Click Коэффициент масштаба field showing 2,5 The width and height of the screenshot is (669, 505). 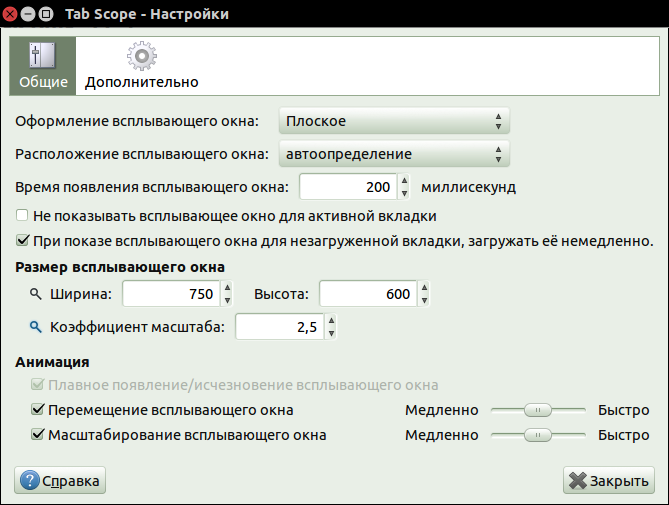coord(280,327)
